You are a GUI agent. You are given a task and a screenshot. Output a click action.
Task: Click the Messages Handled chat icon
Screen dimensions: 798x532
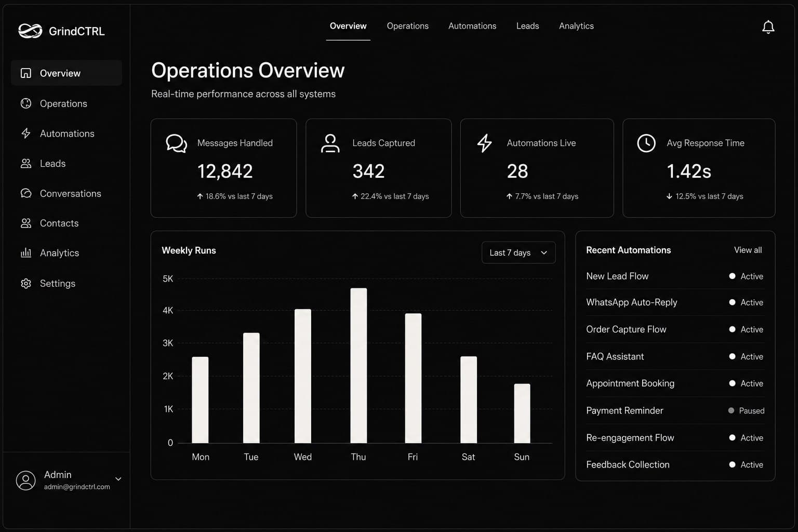[x=177, y=143]
